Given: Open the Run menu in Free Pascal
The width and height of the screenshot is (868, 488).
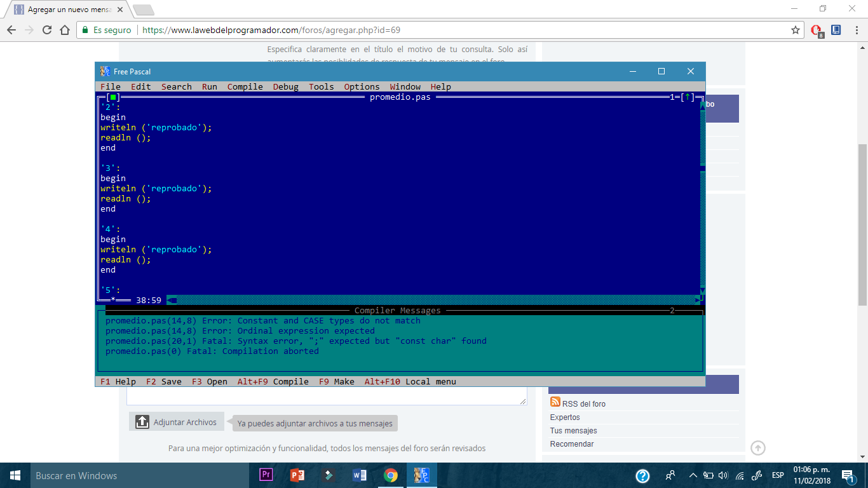Looking at the screenshot, I should click(x=210, y=87).
